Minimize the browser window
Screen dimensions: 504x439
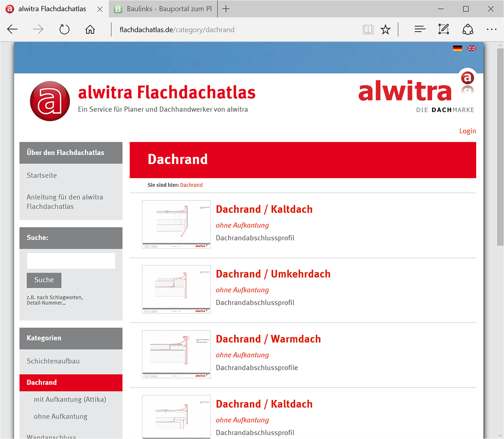[x=441, y=9]
